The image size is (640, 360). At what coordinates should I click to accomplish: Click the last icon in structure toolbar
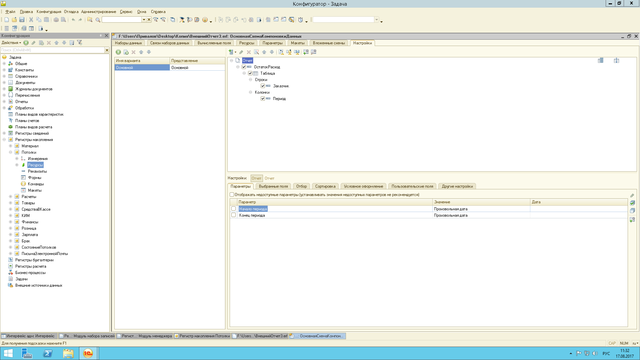[x=313, y=52]
